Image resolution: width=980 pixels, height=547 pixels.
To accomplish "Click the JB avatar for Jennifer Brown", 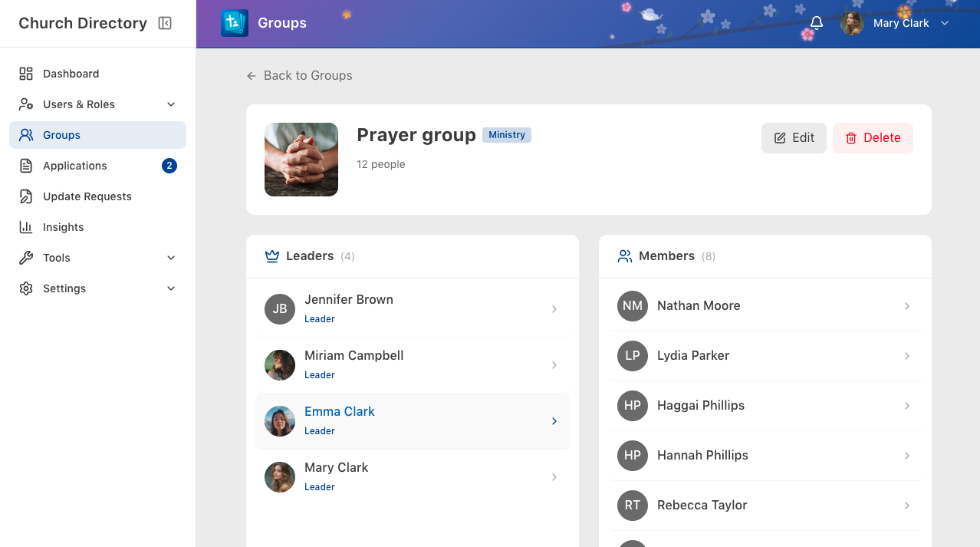I will (280, 309).
